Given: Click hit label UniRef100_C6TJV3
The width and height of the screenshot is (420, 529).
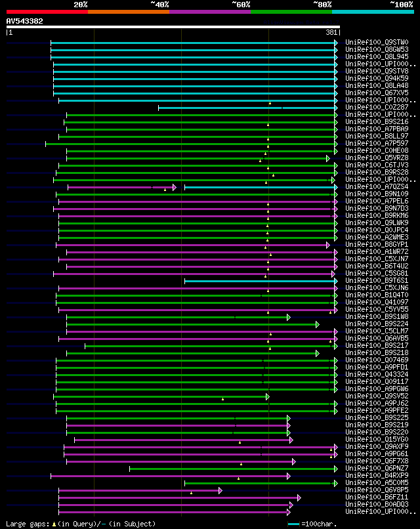Looking at the screenshot, I should [377, 165].
